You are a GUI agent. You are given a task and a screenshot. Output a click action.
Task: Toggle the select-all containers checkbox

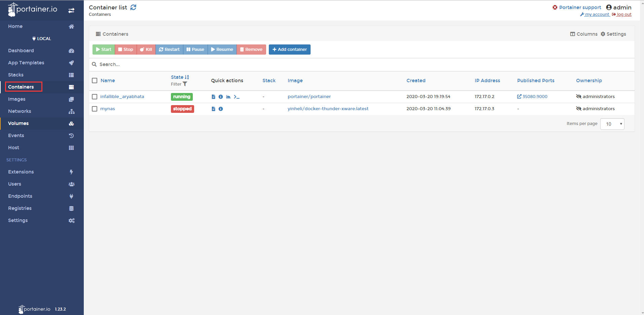(95, 81)
